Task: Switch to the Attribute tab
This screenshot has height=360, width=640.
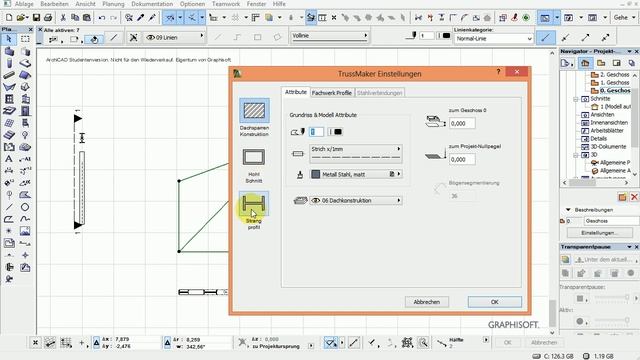Action: coord(296,92)
